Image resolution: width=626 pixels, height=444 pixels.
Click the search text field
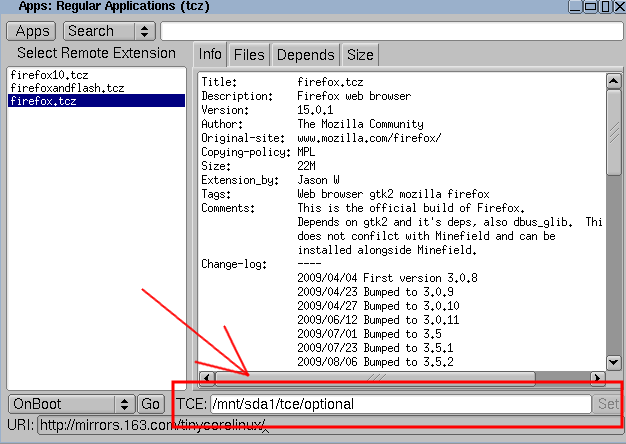[392, 31]
